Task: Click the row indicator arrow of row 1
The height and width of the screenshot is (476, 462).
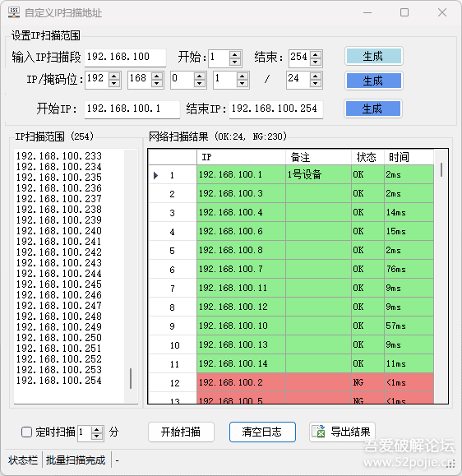Action: [155, 175]
